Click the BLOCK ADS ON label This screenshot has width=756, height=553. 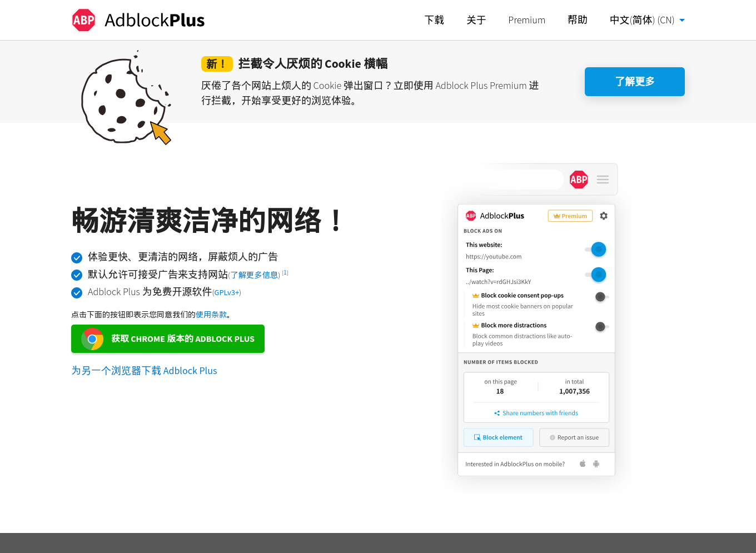[483, 231]
